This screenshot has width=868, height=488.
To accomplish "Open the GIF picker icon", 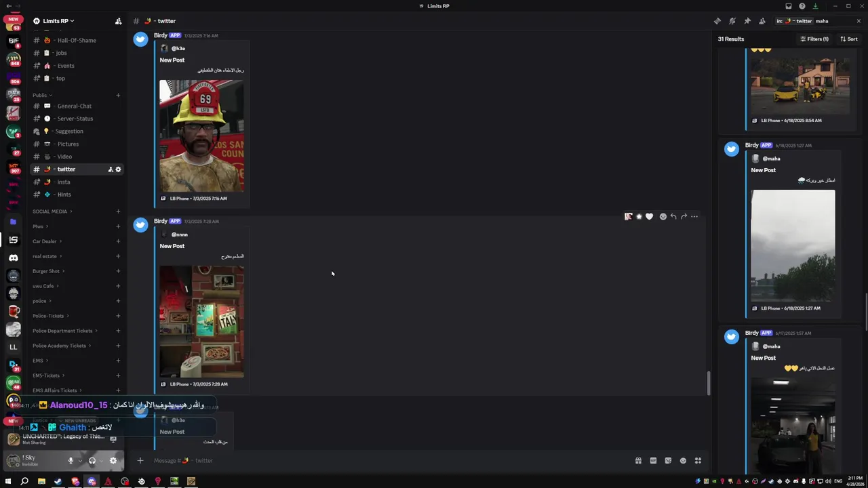I will 653,461.
